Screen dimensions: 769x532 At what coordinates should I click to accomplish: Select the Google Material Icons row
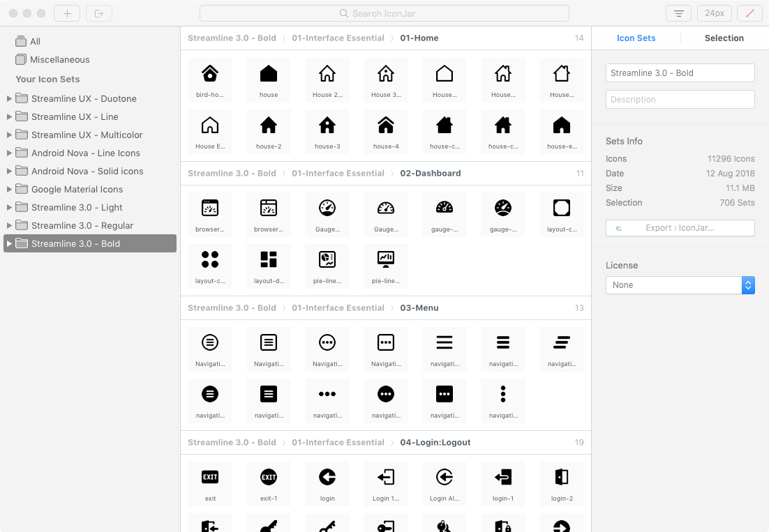[x=90, y=189]
